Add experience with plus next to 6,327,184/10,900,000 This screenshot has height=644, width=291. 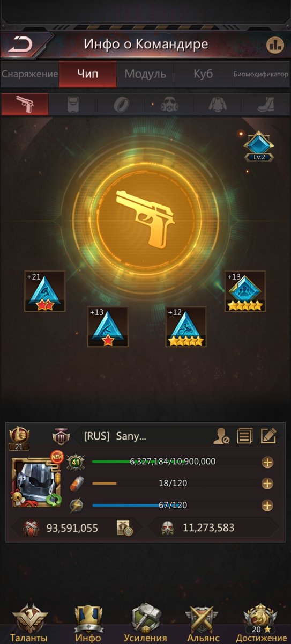[267, 463]
